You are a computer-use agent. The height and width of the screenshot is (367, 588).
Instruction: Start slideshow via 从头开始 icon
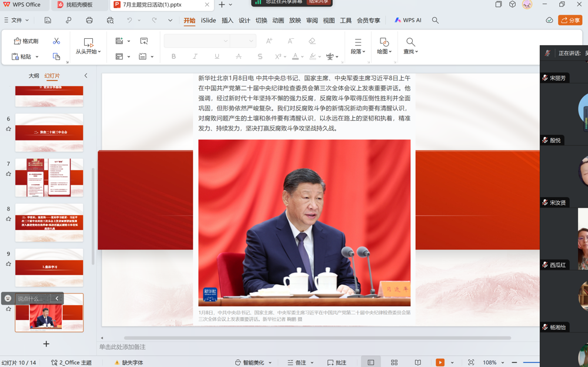tap(89, 42)
